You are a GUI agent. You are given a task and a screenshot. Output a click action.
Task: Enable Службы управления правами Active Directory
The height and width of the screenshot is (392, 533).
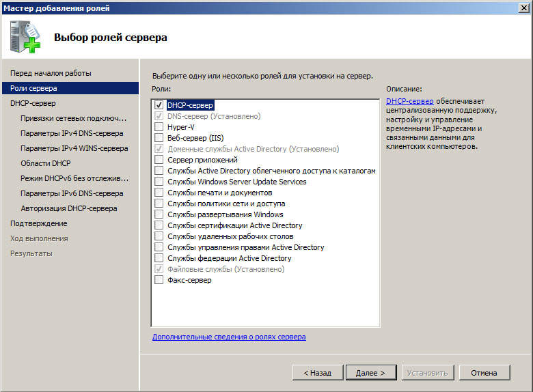tap(159, 247)
